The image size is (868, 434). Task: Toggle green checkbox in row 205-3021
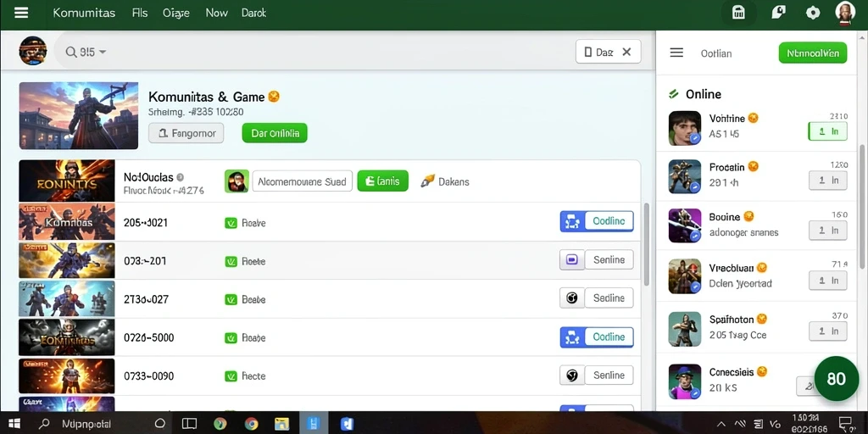click(231, 223)
